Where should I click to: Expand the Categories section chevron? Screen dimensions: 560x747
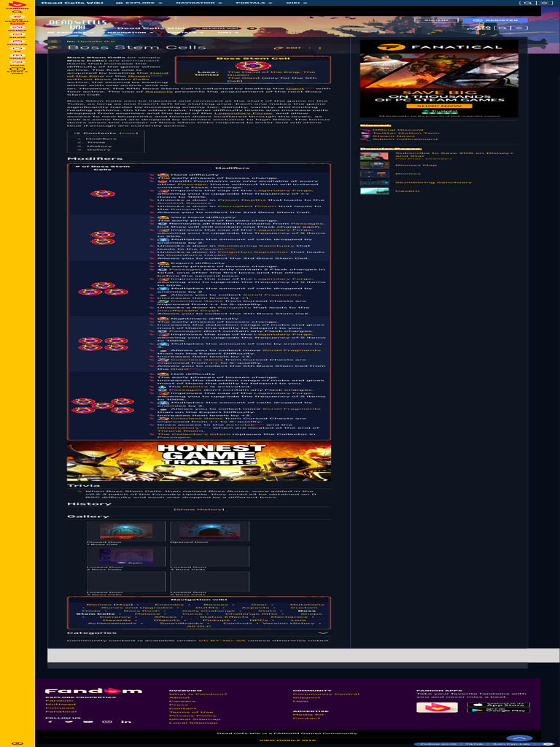point(323,632)
